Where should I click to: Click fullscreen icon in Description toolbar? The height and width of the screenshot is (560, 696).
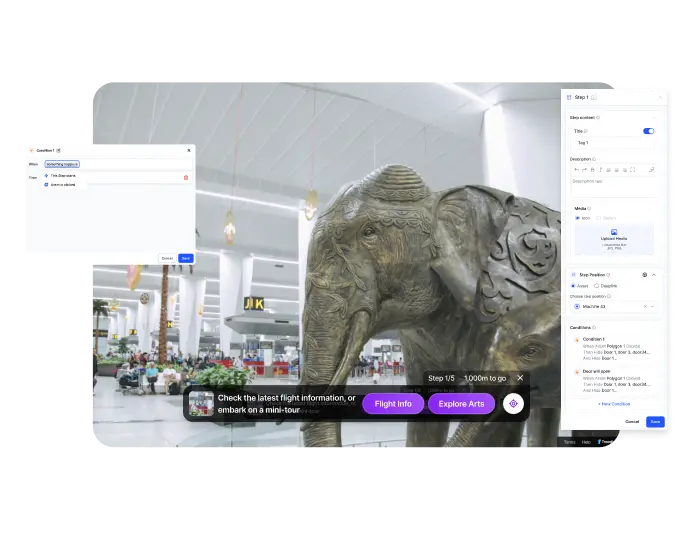[633, 170]
